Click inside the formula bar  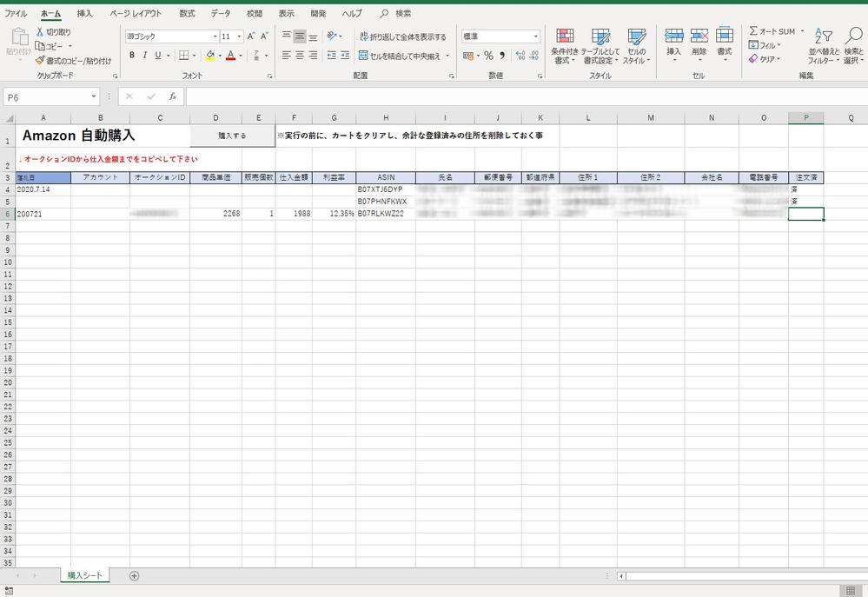pos(526,97)
